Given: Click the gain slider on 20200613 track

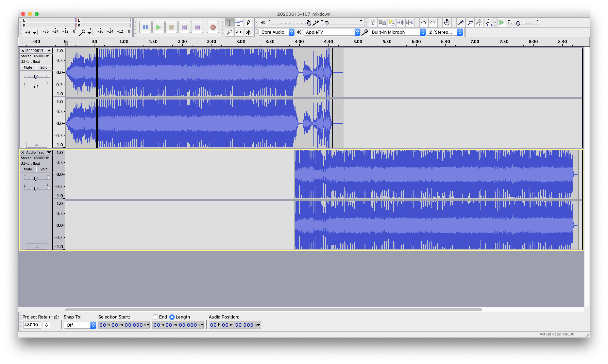Looking at the screenshot, I should [x=36, y=77].
